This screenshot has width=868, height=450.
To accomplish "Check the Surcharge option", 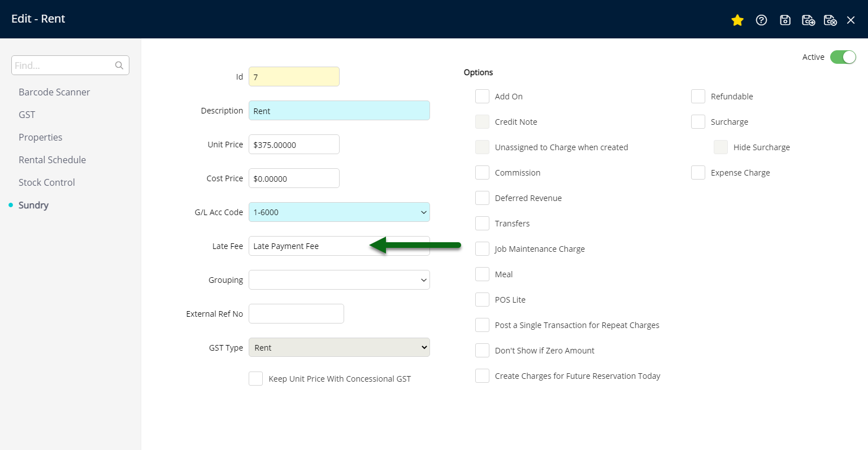I will 698,122.
